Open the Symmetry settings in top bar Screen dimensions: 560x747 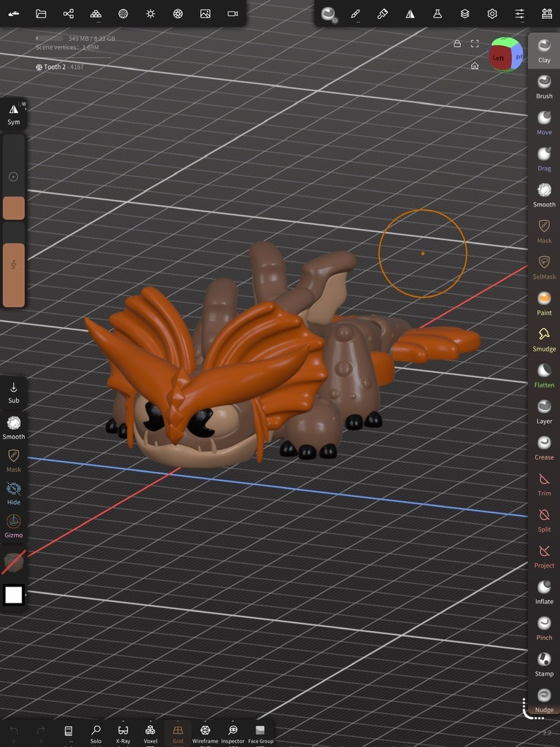point(410,14)
